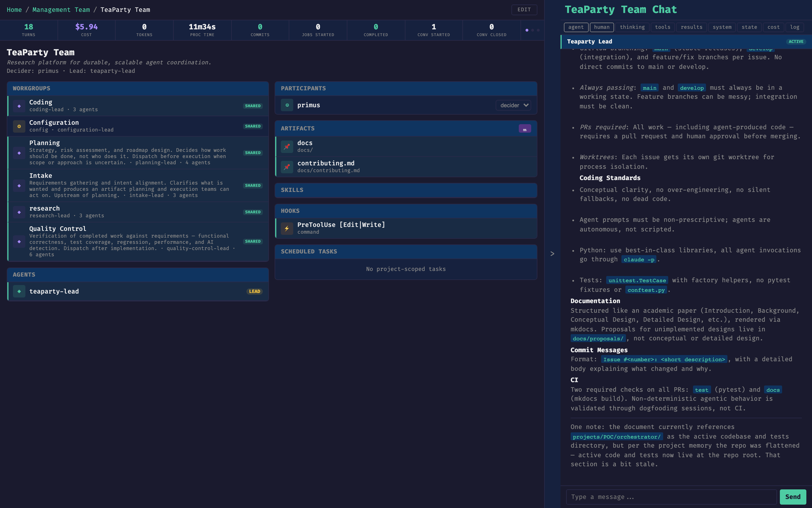Open the Management Team breadcrumb link
812x508 pixels.
click(x=61, y=10)
